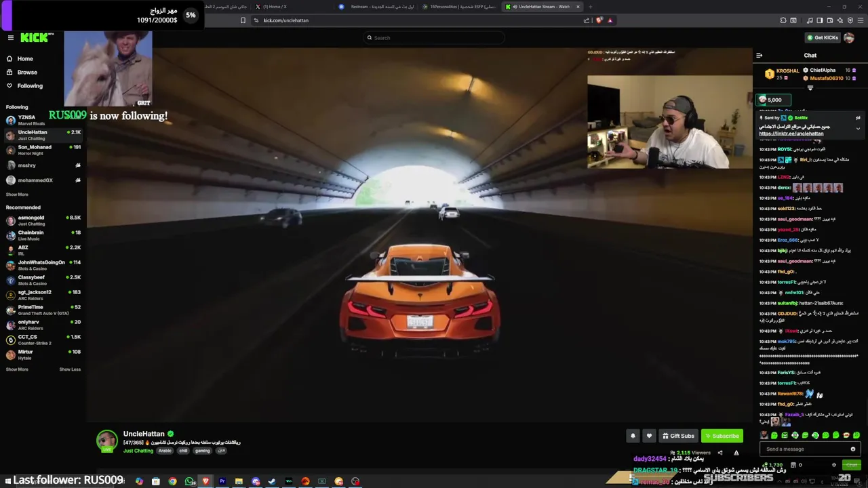Open Premiere Pro from the taskbar
The height and width of the screenshot is (488, 868).
[x=222, y=481]
